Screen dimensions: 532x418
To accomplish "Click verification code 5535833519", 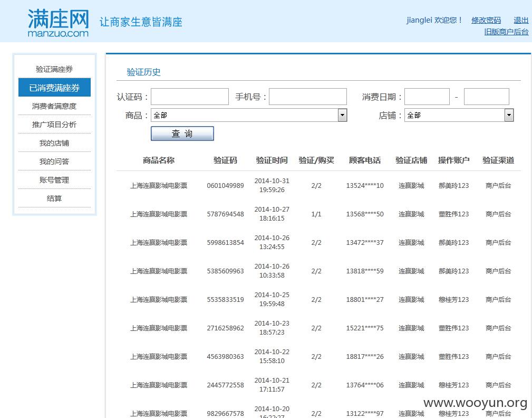I will 225,300.
